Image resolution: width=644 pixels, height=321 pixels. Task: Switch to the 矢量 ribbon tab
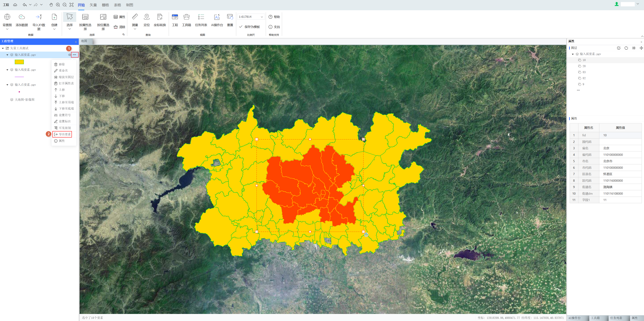tap(93, 5)
